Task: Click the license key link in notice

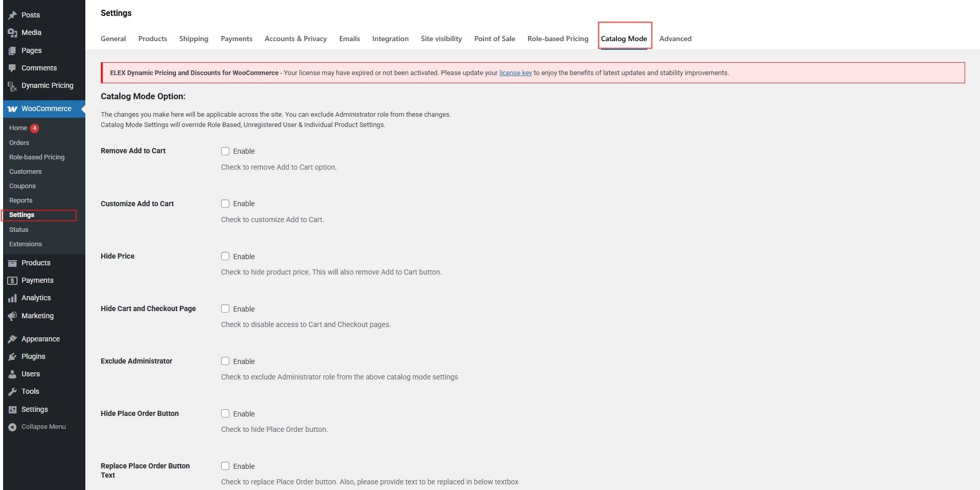Action: pos(515,73)
